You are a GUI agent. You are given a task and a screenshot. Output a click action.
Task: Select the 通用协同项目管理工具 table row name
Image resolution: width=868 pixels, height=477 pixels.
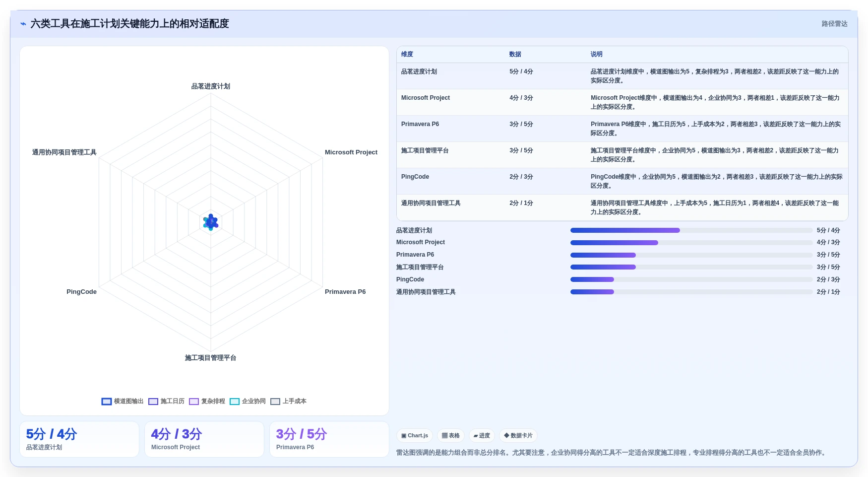[x=431, y=203]
